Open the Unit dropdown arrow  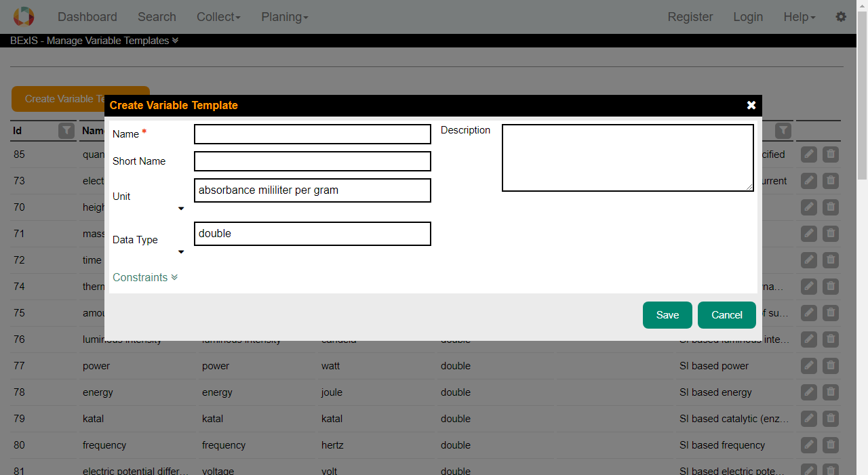click(x=181, y=209)
